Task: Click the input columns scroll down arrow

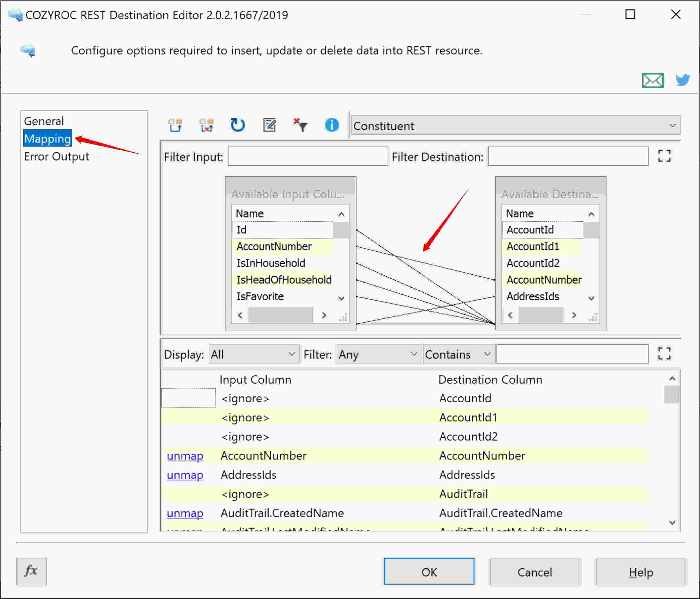Action: (341, 298)
